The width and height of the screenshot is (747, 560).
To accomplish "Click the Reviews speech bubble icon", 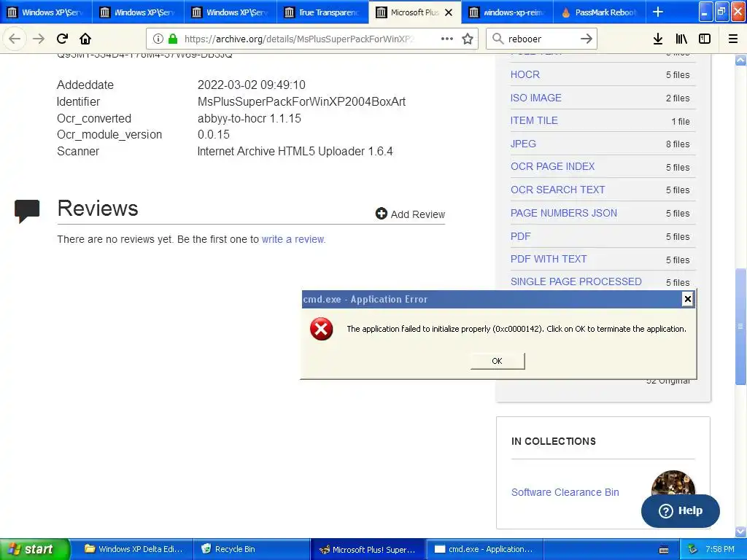I will [x=27, y=211].
